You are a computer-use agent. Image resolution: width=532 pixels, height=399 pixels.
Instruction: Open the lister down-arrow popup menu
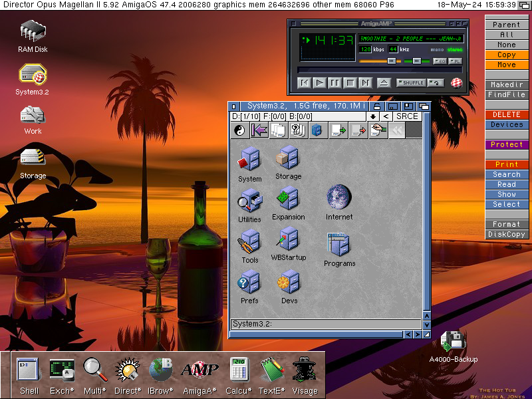372,116
